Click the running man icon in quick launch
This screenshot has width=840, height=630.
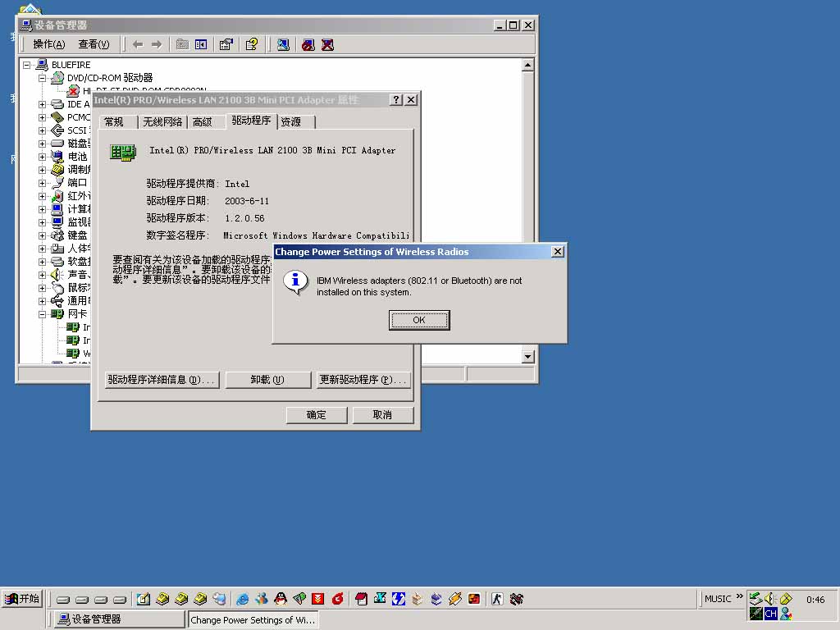[x=497, y=599]
